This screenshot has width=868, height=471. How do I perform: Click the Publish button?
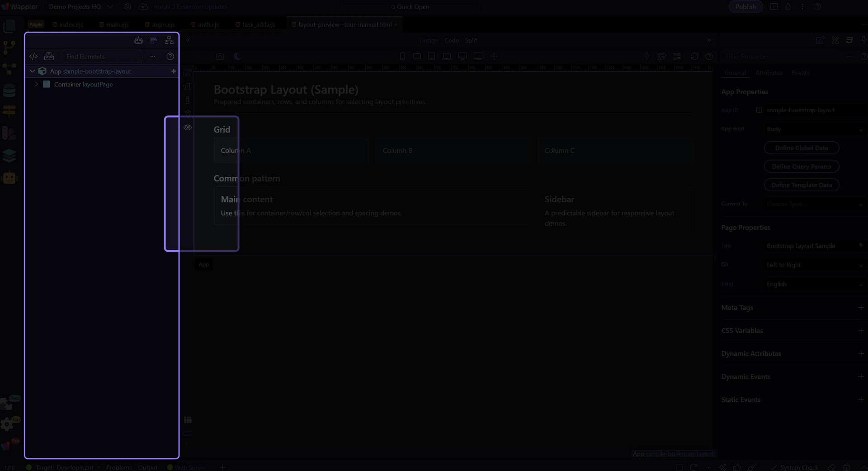click(x=745, y=7)
